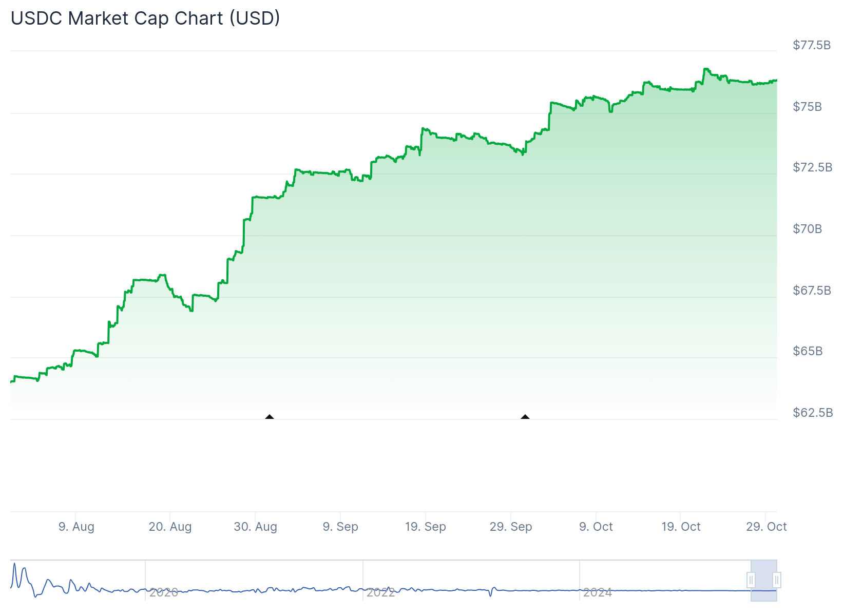The height and width of the screenshot is (616, 844).
Task: Click the 29. Oct date label
Action: (766, 527)
